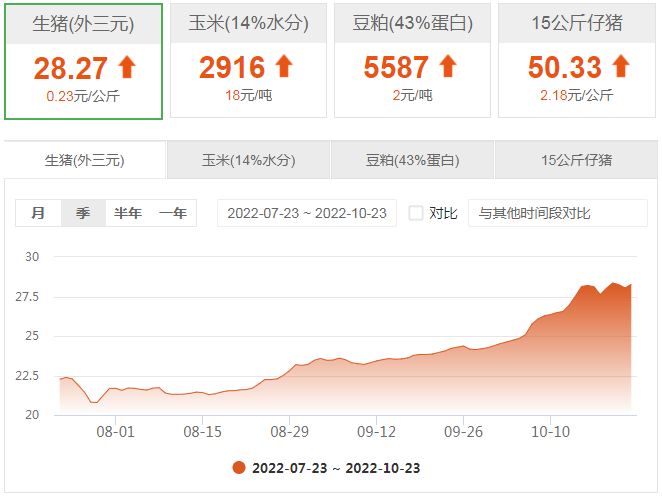Screen dimensions: 662x496
Task: Click the 0.23元/公斤 change text
Action: click(83, 96)
